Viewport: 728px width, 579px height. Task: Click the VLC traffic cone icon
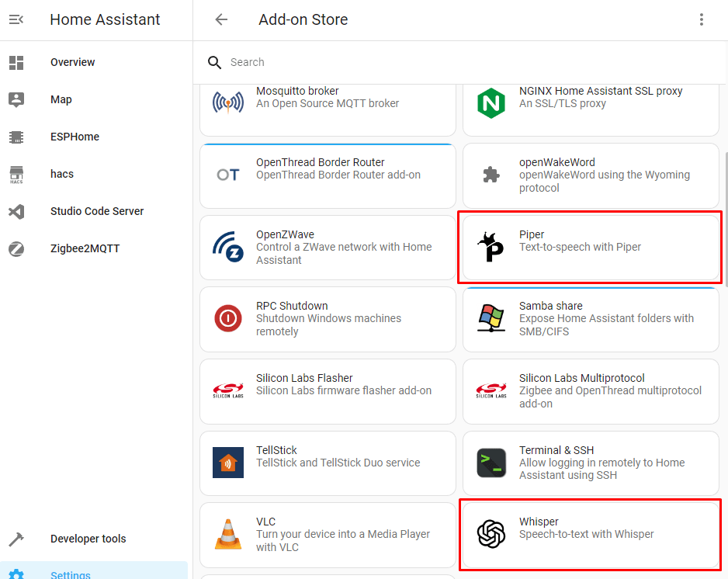click(228, 535)
